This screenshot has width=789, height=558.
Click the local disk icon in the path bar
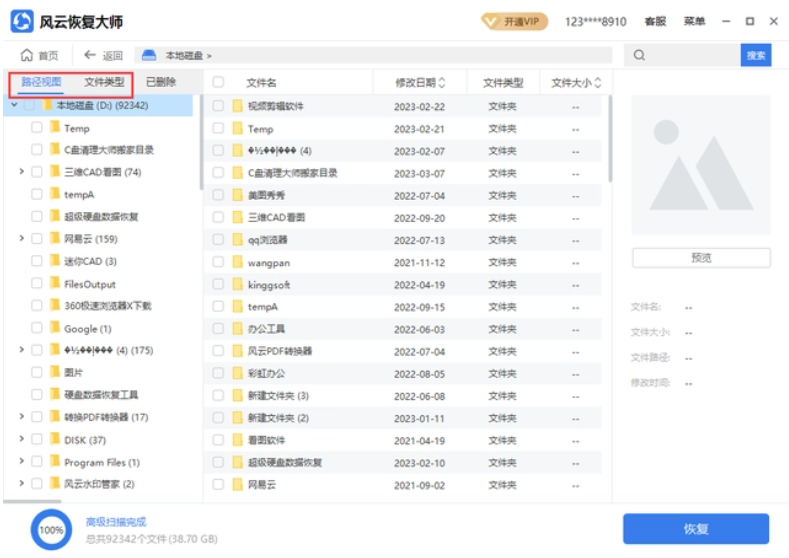click(149, 55)
